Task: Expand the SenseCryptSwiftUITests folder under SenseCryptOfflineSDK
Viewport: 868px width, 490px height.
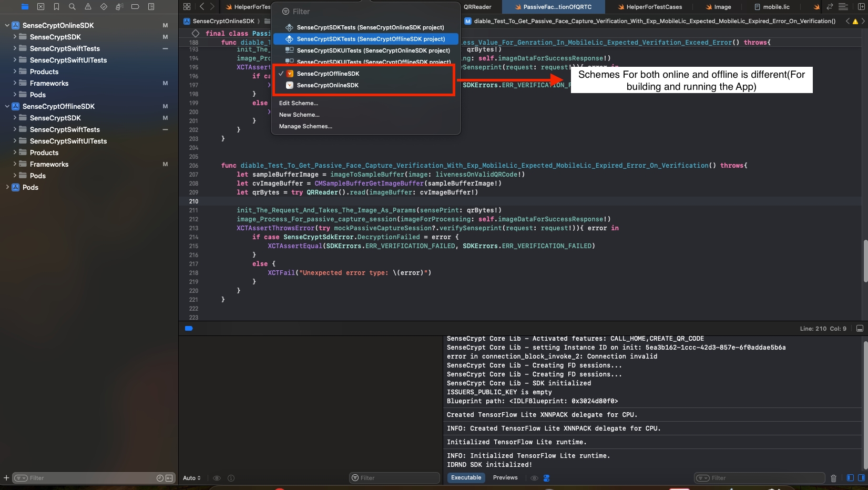Action: tap(15, 141)
